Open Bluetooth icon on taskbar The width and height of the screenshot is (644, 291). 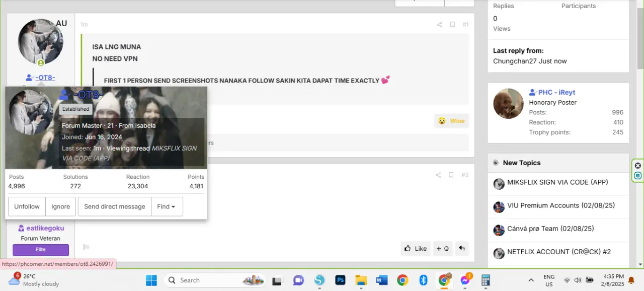(423, 280)
